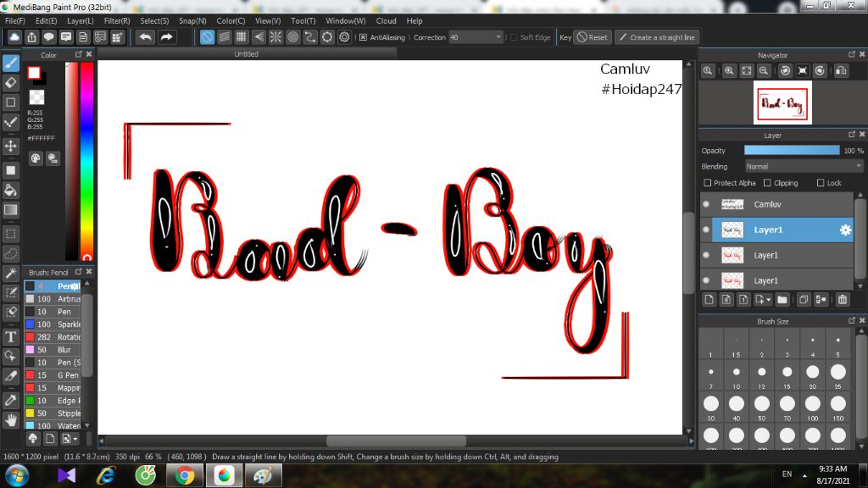Open the Window menu
The height and width of the screenshot is (488, 868).
(346, 21)
